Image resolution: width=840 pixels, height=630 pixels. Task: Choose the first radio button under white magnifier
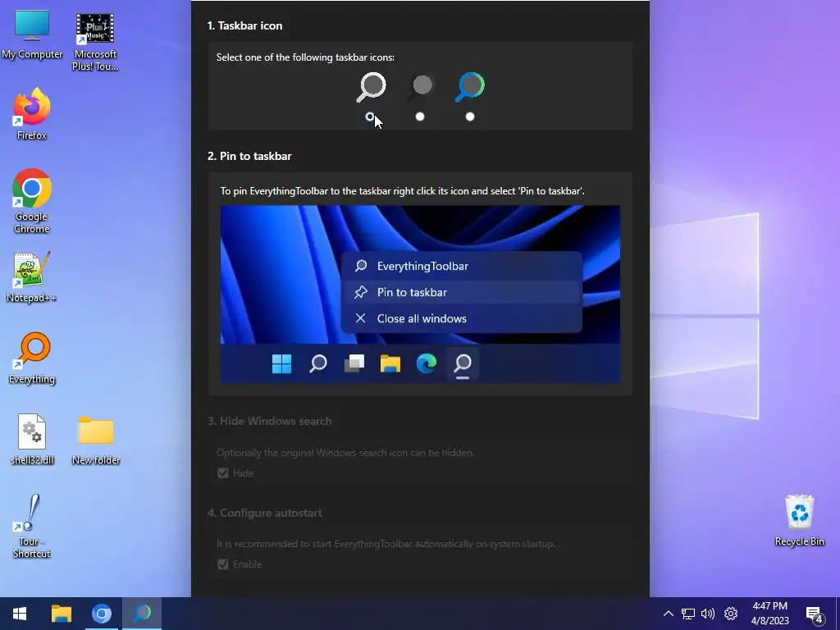370,116
